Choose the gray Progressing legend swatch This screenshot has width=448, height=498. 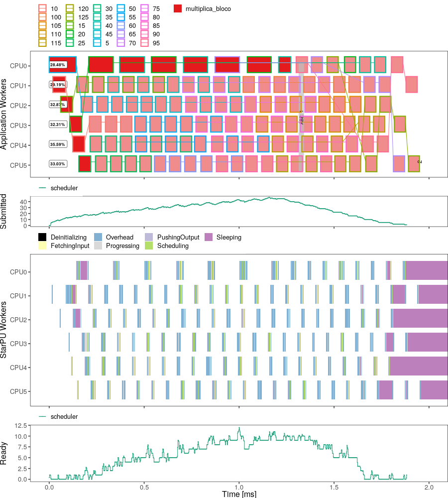(98, 246)
